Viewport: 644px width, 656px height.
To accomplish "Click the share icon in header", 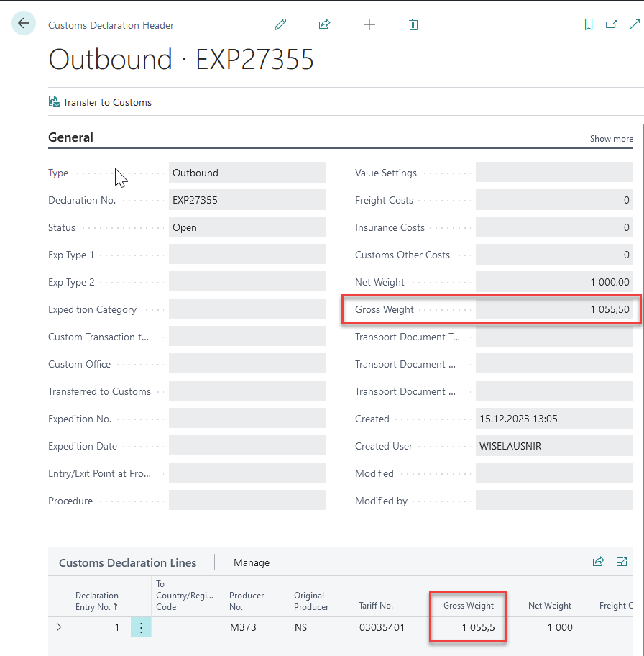I will pyautogui.click(x=324, y=24).
